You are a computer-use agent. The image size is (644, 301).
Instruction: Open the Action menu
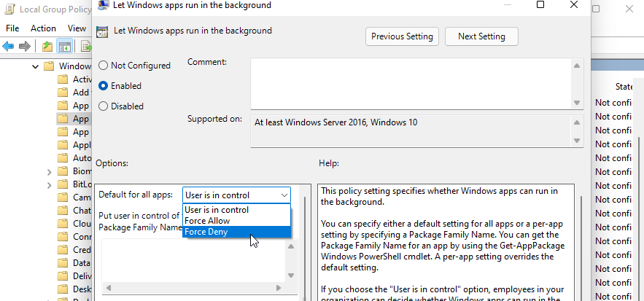click(x=43, y=28)
